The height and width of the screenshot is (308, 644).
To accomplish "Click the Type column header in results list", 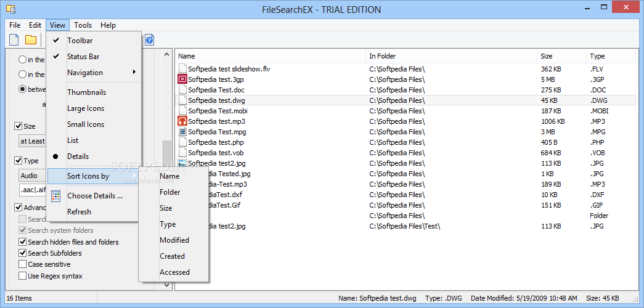I will (611, 56).
